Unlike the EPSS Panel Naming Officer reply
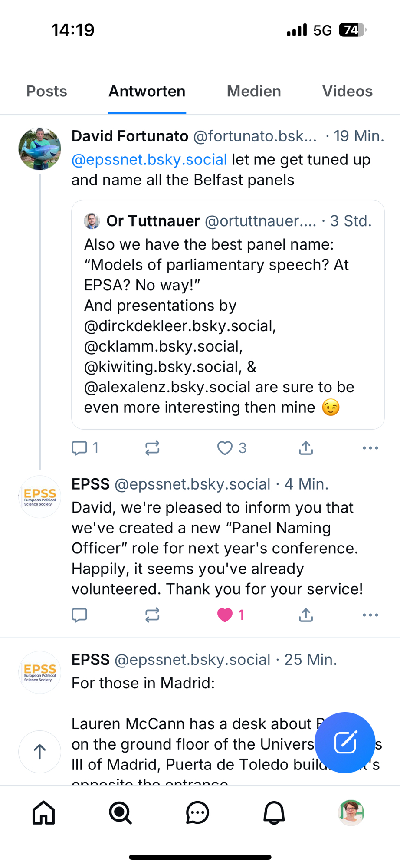The image size is (400, 868). coord(225,615)
